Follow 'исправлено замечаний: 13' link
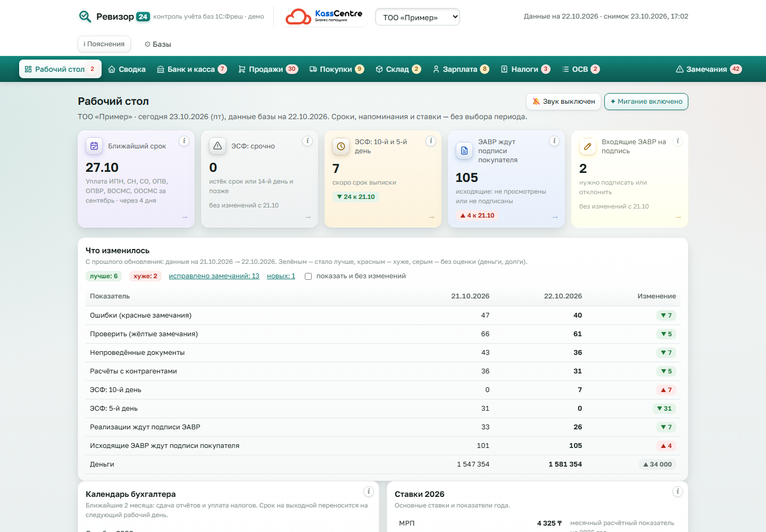The width and height of the screenshot is (766, 532). 214,276
